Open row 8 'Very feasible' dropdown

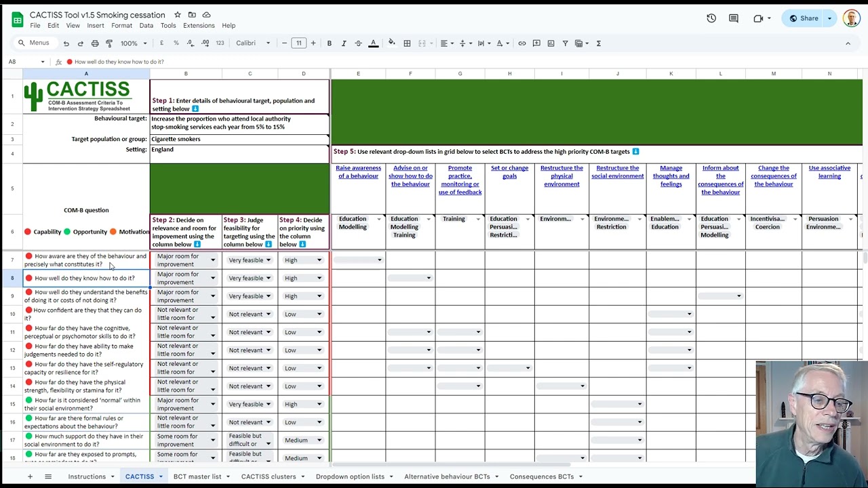pyautogui.click(x=250, y=278)
